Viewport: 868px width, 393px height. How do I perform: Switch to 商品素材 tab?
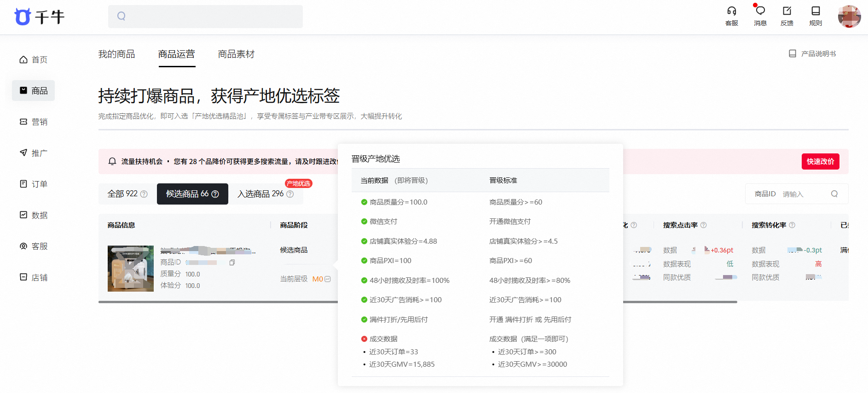pos(236,54)
